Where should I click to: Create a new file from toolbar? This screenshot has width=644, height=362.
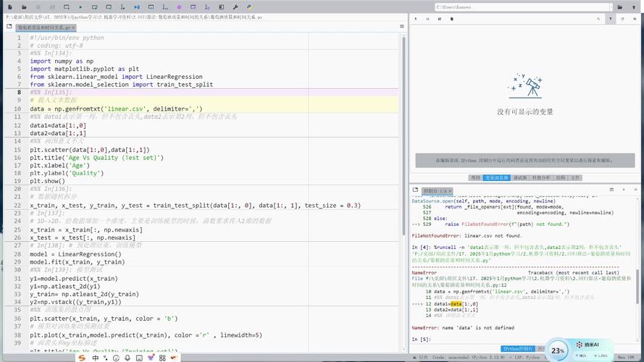point(10,7)
